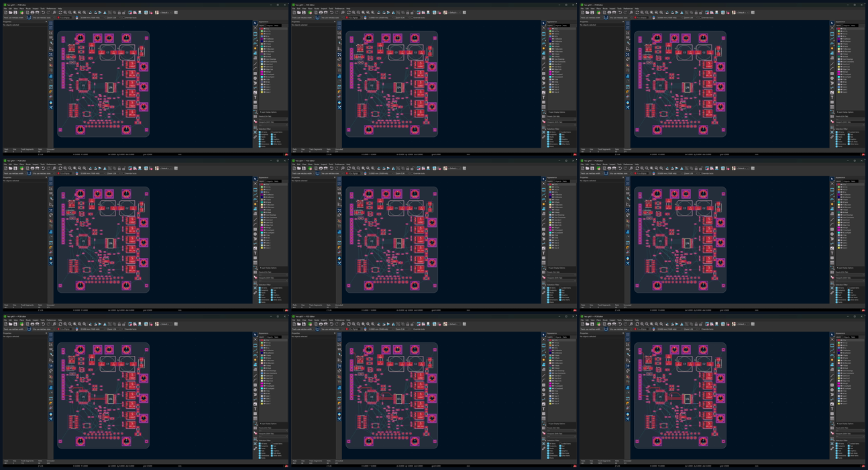Image resolution: width=868 pixels, height=470 pixels.
Task: Switch to Nets tab in top-center Appearance panel
Action: coord(565,26)
